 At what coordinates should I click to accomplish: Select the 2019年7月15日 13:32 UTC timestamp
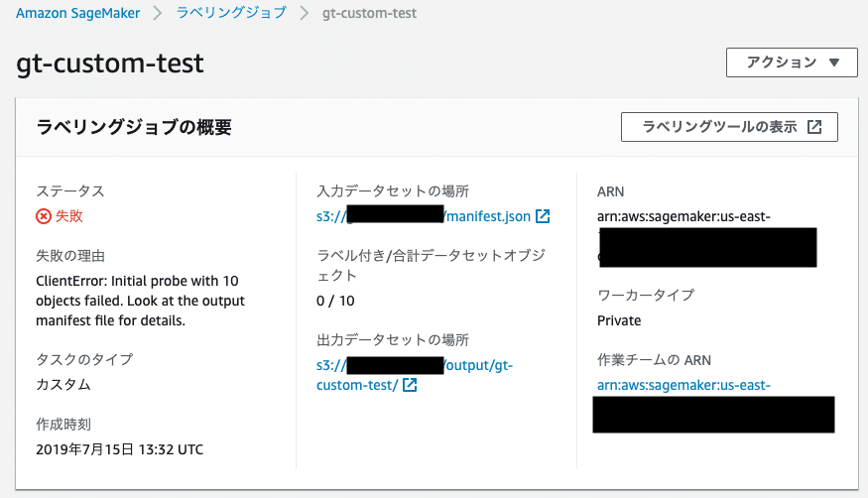coord(120,449)
